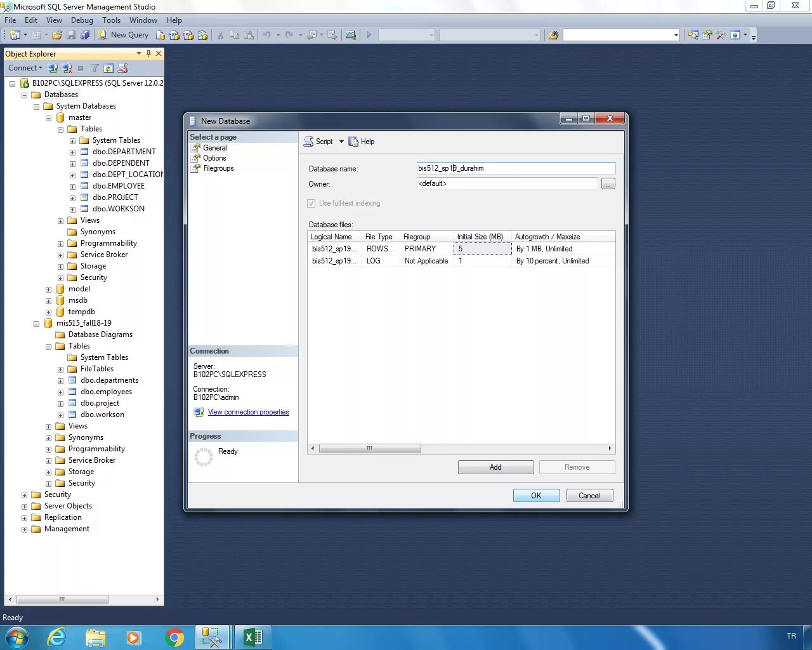
Task: Open Windows Media Player from taskbar
Action: point(134,637)
